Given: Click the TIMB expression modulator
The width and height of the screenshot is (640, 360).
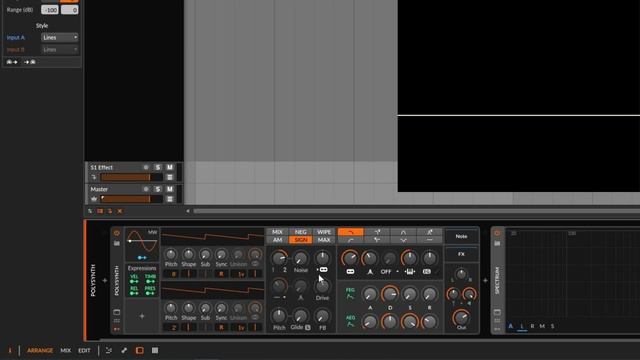Looking at the screenshot, I should pos(150,279).
